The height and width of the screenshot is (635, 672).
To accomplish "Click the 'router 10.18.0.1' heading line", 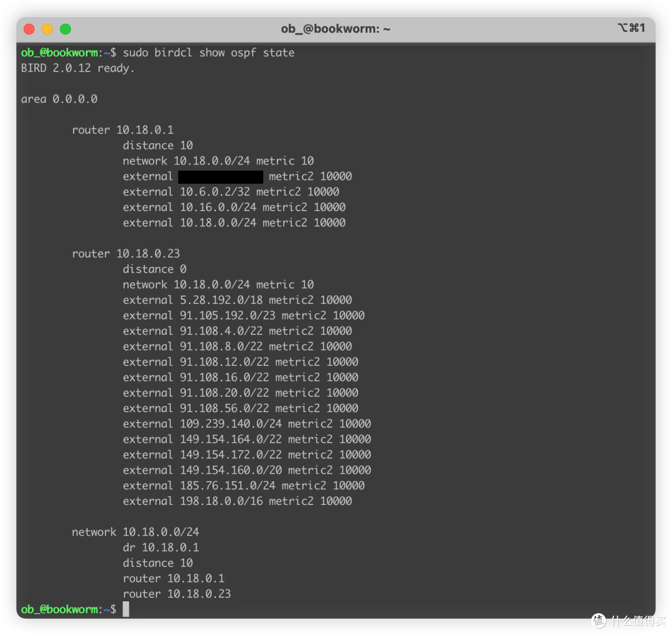I will (123, 130).
